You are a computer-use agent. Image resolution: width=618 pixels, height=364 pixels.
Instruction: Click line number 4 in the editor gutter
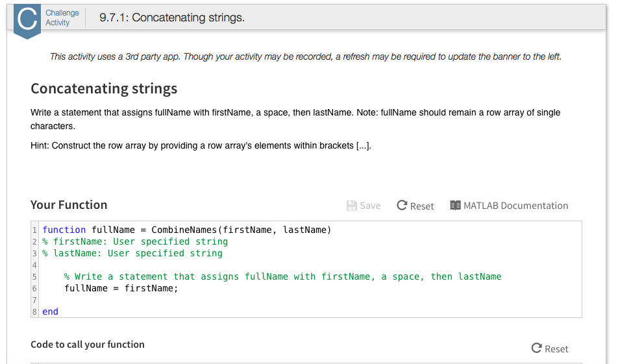(34, 265)
